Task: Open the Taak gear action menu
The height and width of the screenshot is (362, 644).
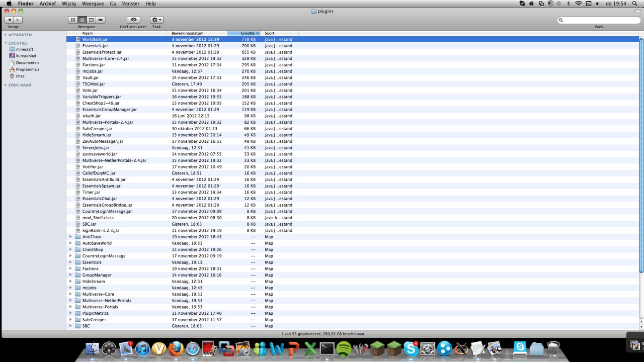Action: pyautogui.click(x=156, y=20)
